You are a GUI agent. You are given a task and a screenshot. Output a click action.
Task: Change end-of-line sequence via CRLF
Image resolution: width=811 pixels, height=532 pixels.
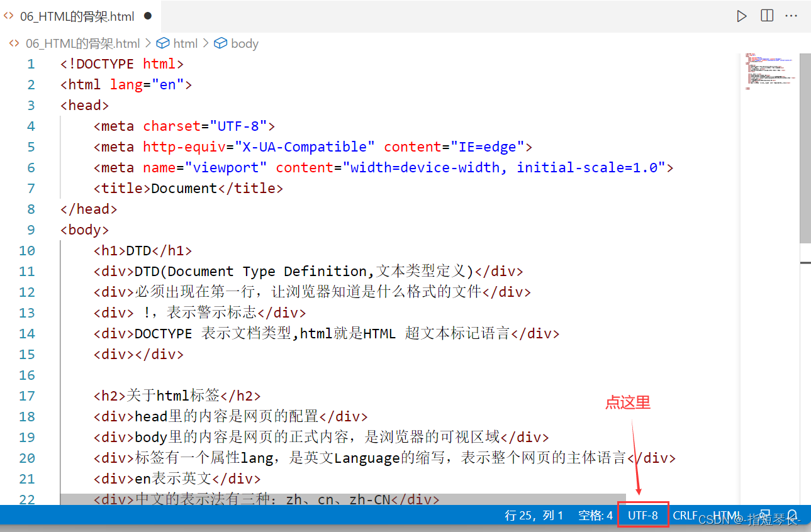685,515
